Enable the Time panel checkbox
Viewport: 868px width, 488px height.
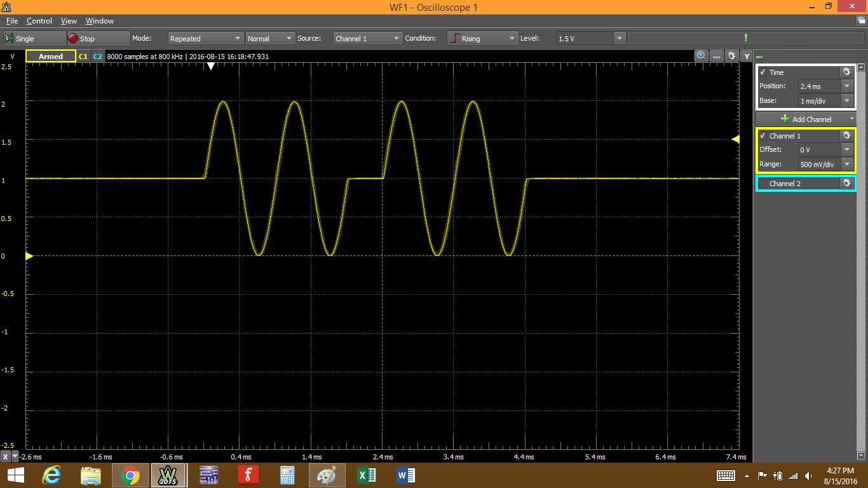763,72
